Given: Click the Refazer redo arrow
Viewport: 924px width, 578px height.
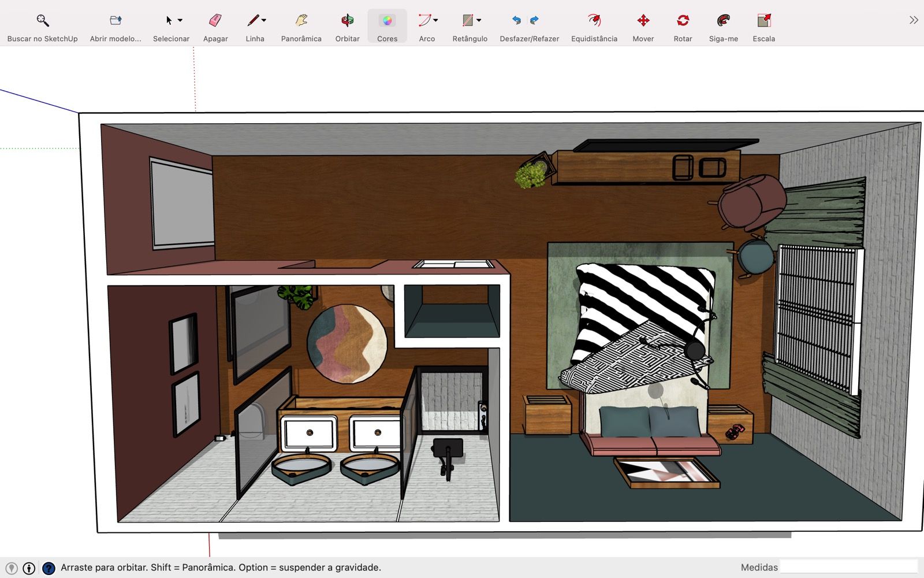Looking at the screenshot, I should pyautogui.click(x=534, y=20).
